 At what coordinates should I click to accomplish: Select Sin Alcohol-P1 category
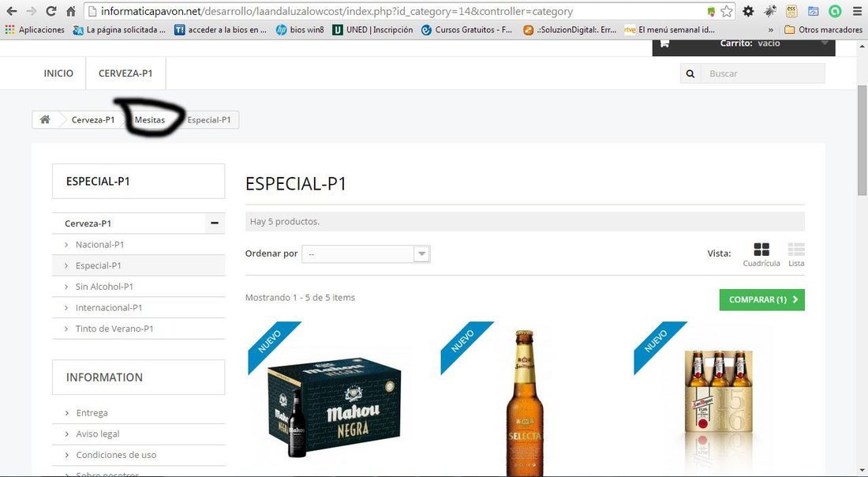pos(104,287)
